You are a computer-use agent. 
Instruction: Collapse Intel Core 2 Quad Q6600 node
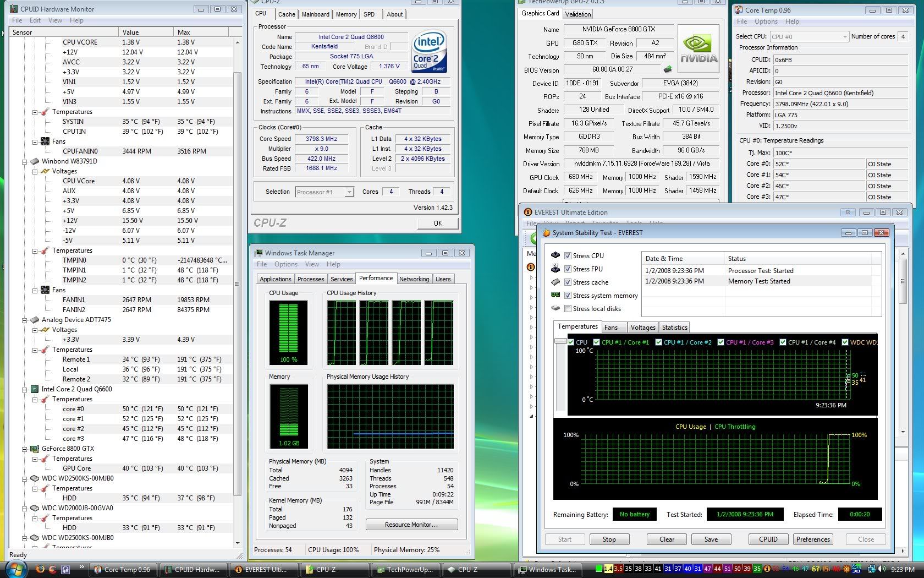click(x=24, y=390)
